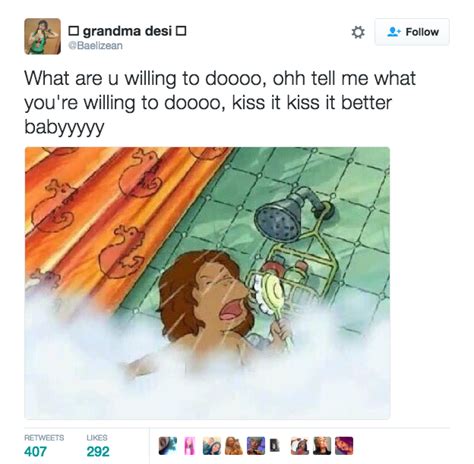Click the RETWEETS label

[x=44, y=437]
